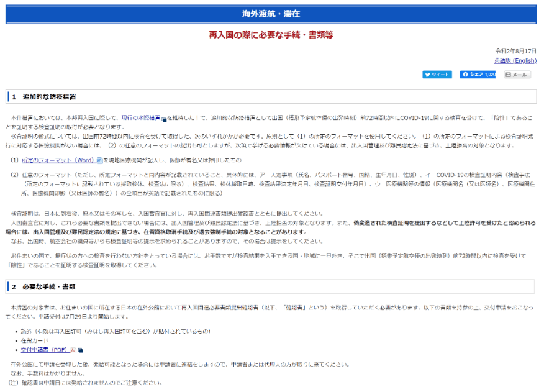The width and height of the screenshot is (544, 392).
Task: Click the Twitter tweet button
Action: click(x=437, y=75)
